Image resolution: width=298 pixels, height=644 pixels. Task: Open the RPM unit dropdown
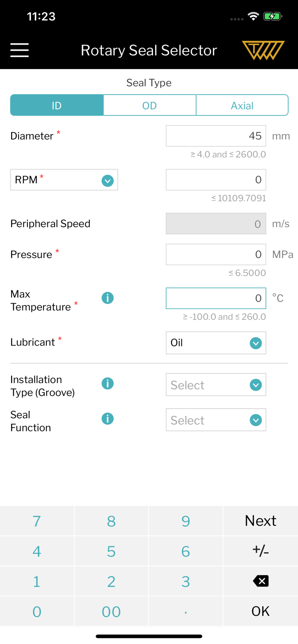coord(64,180)
